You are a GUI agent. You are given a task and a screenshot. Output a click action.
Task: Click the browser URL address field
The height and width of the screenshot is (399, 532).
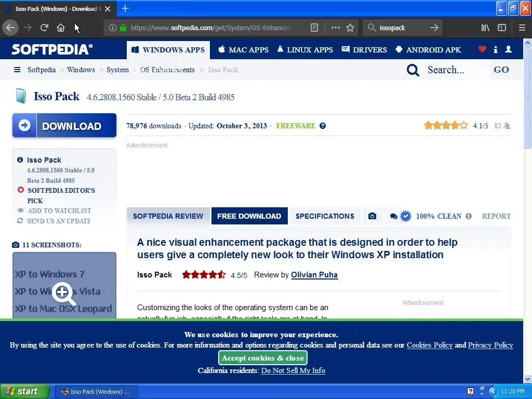[x=210, y=28]
